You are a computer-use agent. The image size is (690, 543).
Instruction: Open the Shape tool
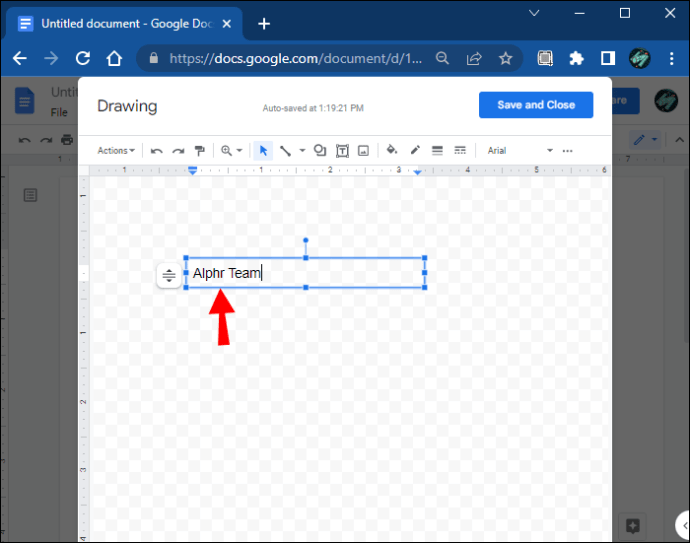[320, 151]
